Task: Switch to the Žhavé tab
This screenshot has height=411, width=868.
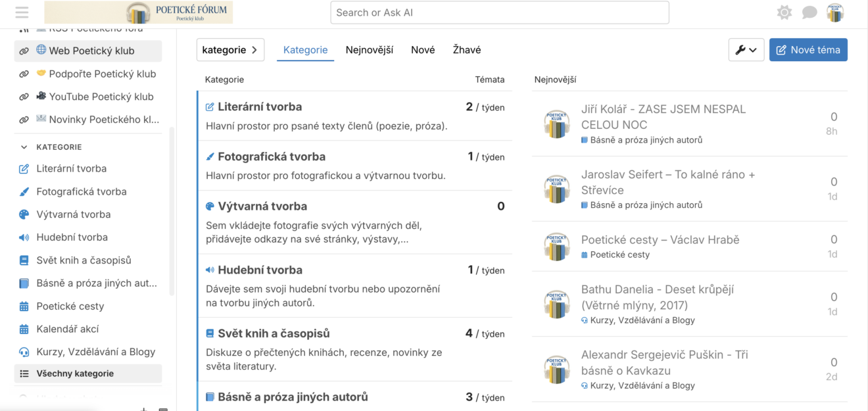Action: (x=467, y=50)
